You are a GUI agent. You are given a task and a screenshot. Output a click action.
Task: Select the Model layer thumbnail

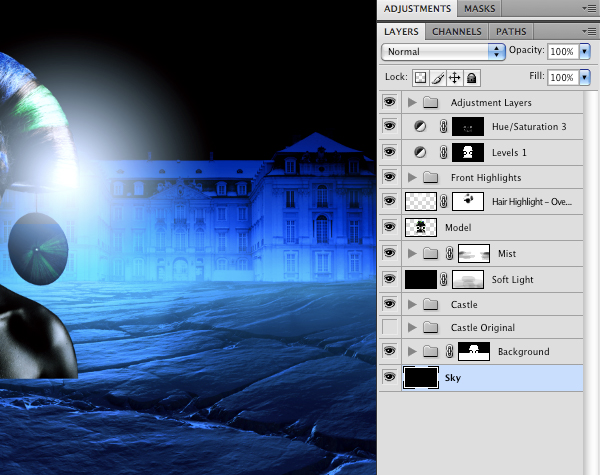click(421, 227)
